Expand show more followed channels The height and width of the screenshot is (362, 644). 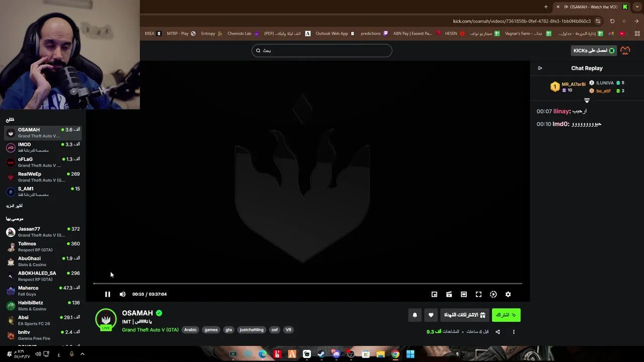(x=14, y=206)
